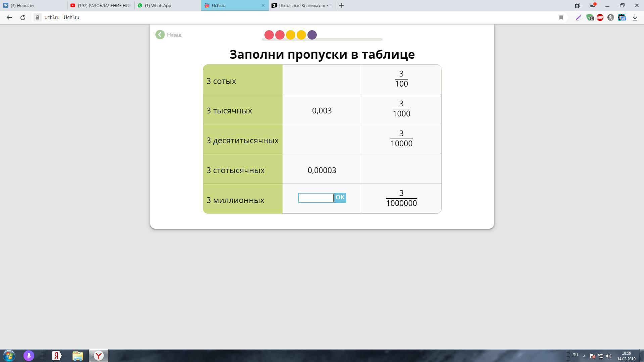Click the purple progress dot
This screenshot has width=644, height=362.
(312, 35)
